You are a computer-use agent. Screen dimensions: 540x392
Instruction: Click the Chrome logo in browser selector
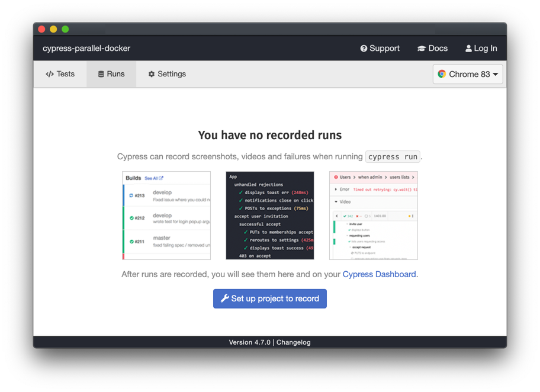click(x=442, y=74)
